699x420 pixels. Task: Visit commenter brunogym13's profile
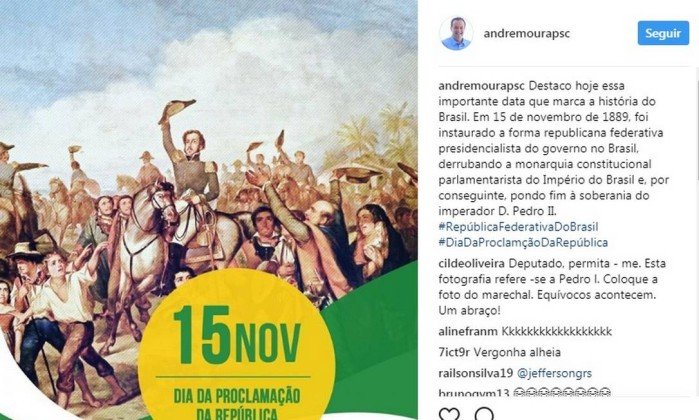click(473, 393)
